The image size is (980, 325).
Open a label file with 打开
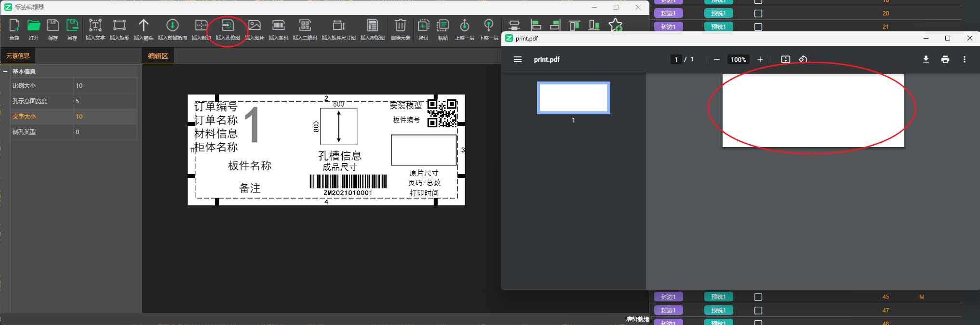(x=34, y=29)
